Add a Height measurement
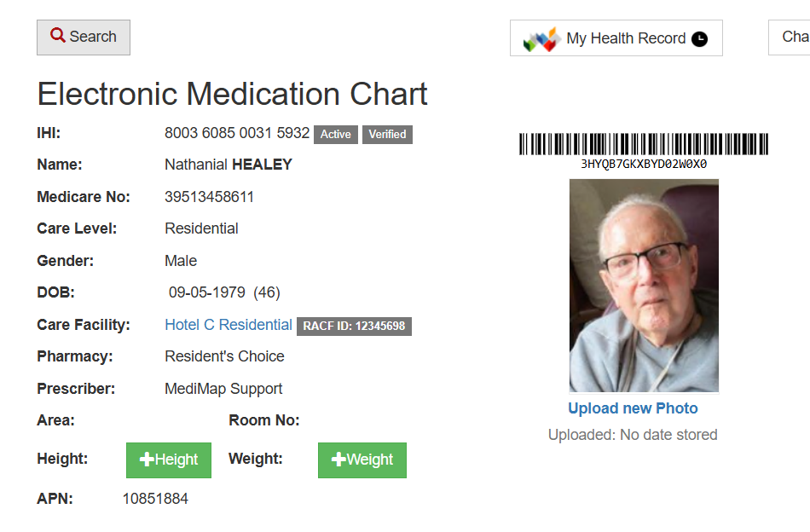 (x=169, y=460)
